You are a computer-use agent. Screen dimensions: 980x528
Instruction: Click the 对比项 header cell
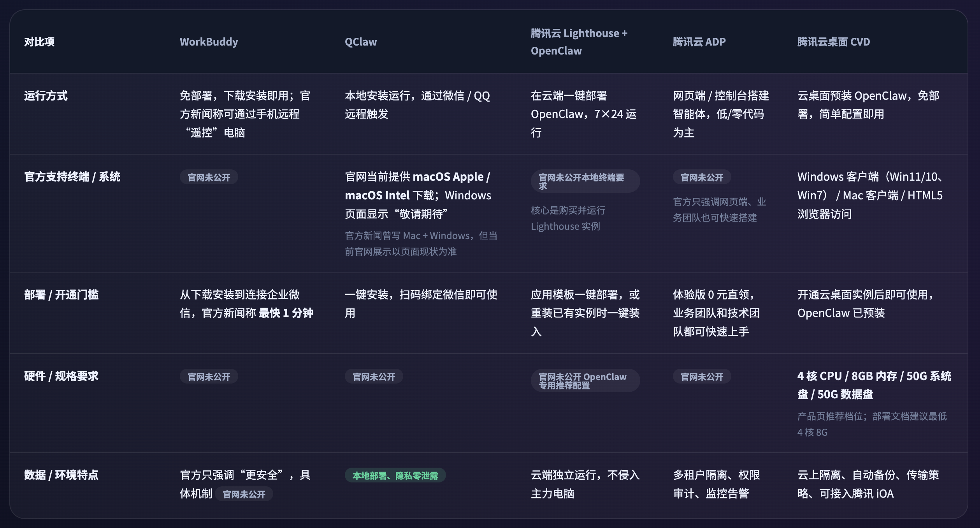pos(39,42)
